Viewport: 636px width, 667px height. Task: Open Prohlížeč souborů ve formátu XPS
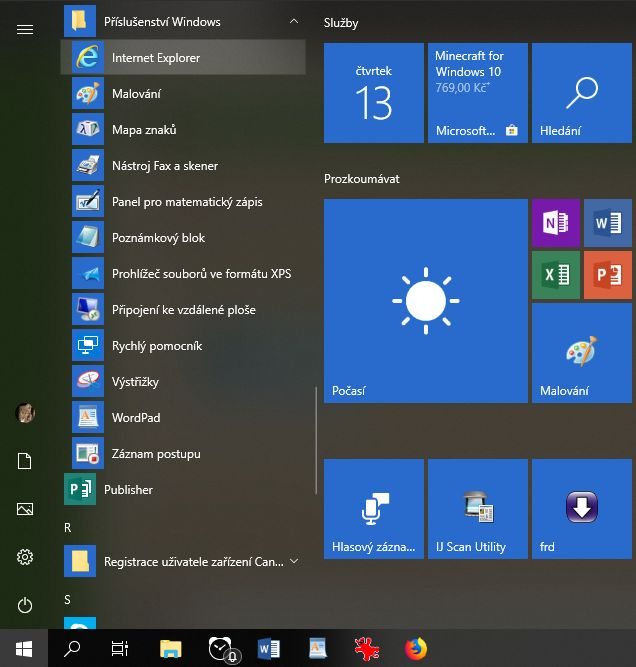183,274
